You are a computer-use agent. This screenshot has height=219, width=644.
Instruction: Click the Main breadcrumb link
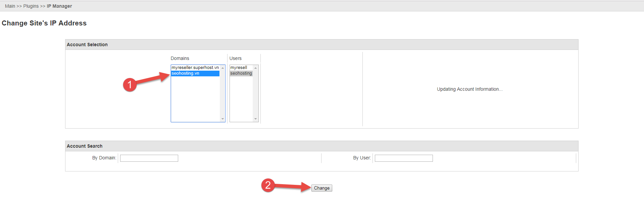(10, 6)
